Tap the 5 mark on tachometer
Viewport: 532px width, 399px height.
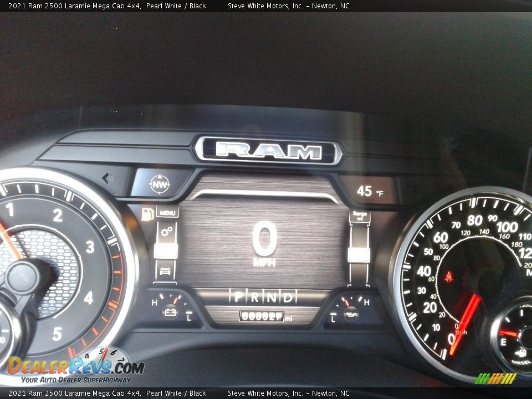point(57,334)
